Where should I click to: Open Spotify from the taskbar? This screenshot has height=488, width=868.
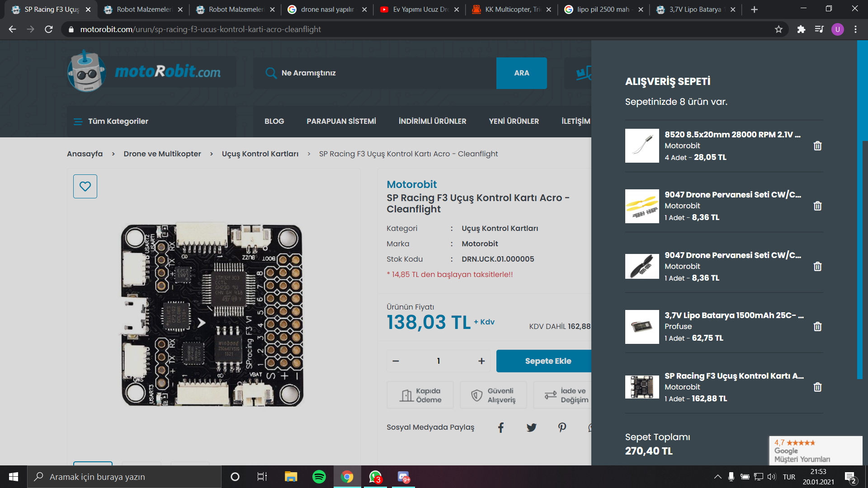319,477
